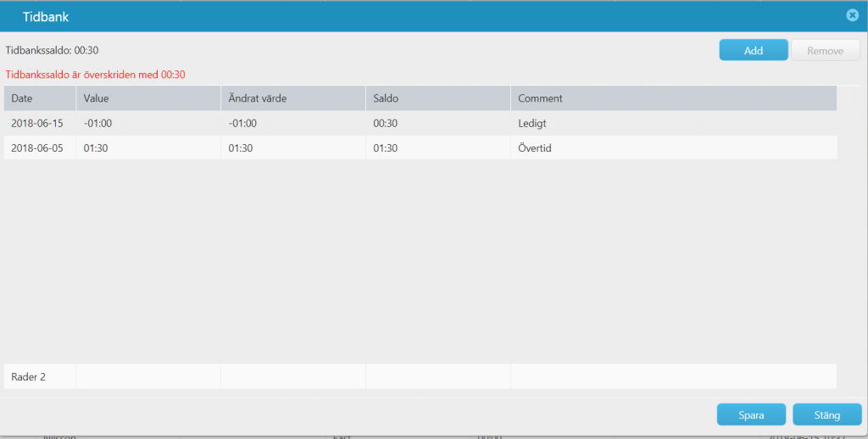Click the Comment column header
868x439 pixels.
(x=674, y=98)
